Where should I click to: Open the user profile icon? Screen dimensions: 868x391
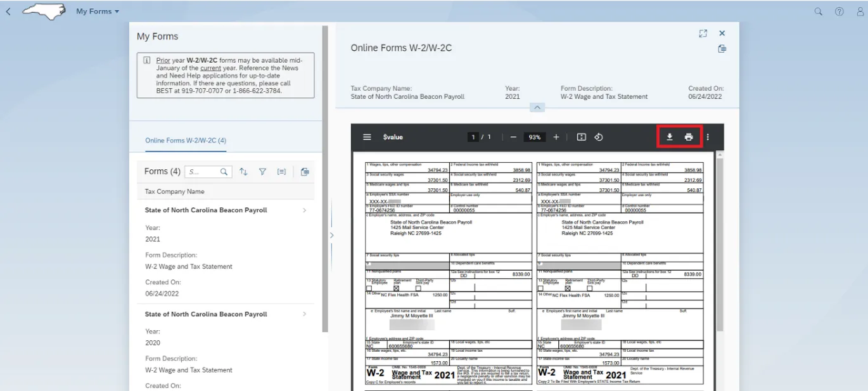(x=860, y=11)
